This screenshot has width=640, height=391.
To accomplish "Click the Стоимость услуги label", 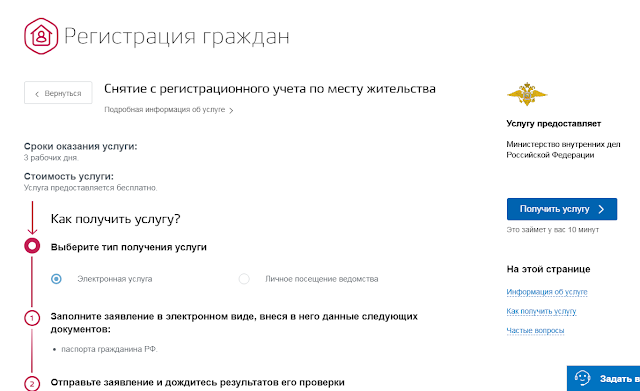I will 69,176.
